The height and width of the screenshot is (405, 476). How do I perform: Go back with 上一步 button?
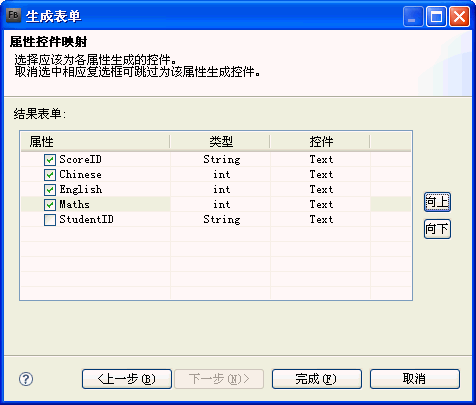[127, 379]
